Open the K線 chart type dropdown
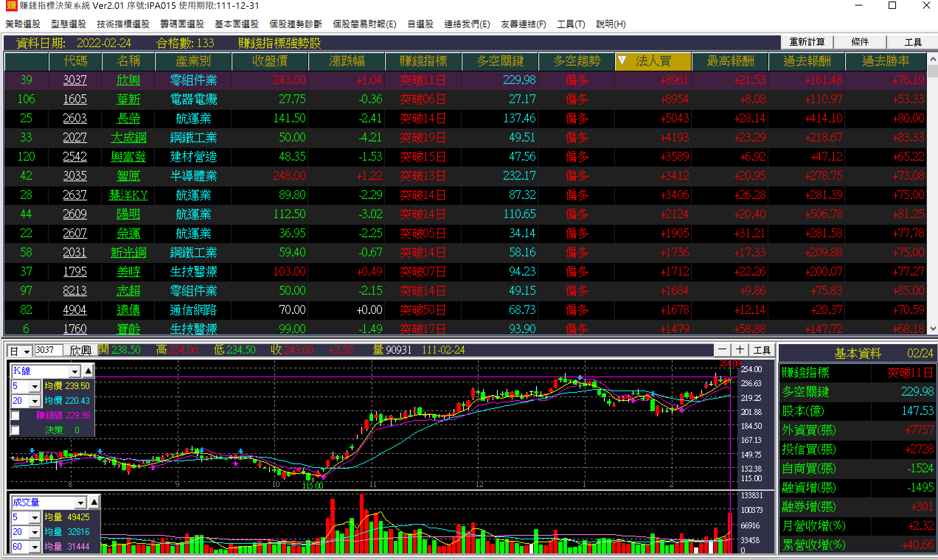Screen dimensions: 938x560 pos(74,371)
